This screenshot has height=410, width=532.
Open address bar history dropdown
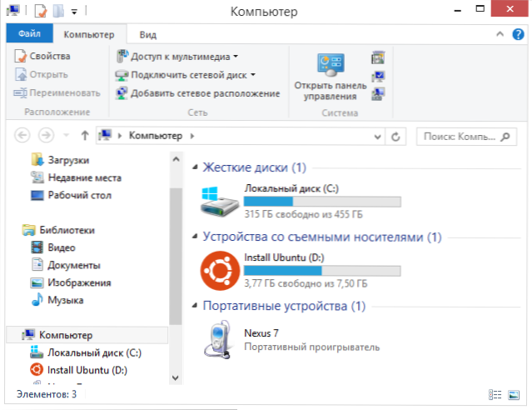[x=377, y=137]
